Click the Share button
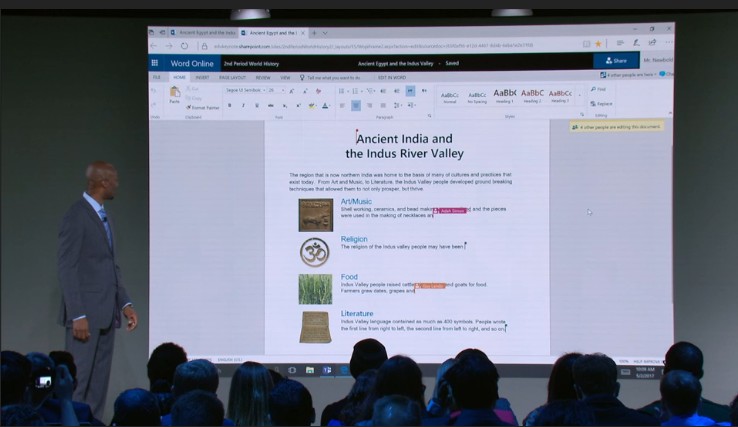The image size is (738, 427). point(616,61)
